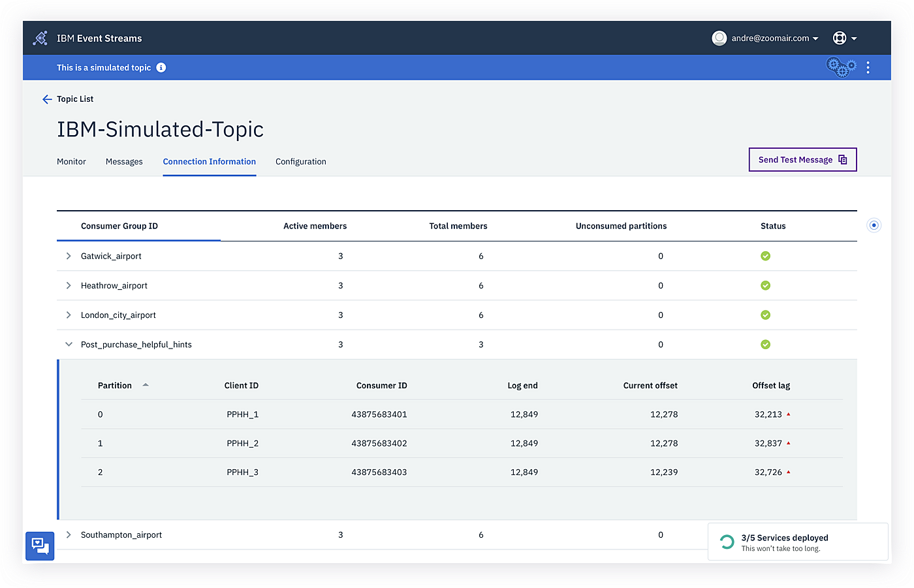Open the Configuration tab
This screenshot has height=588, width=914.
pyautogui.click(x=301, y=162)
